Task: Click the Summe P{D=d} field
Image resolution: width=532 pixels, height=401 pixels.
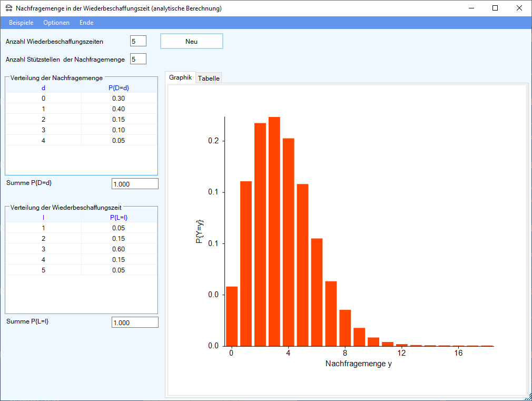Action: 135,184
